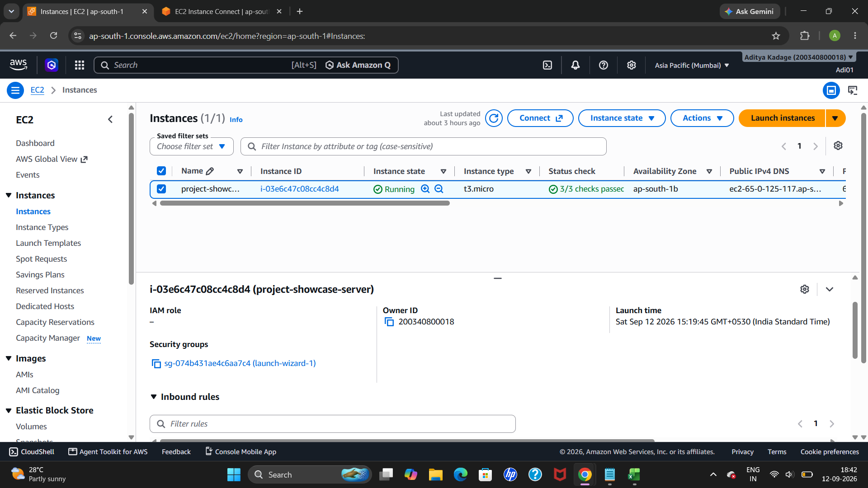The width and height of the screenshot is (868, 488).
Task: Click the Windows Start button
Action: (234, 474)
